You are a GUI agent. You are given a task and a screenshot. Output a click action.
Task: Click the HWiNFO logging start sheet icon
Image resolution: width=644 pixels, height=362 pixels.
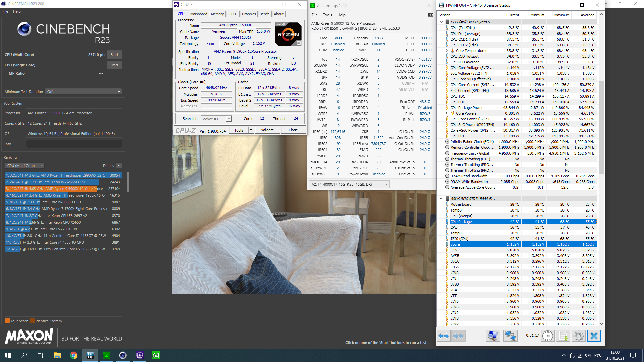pos(563,336)
